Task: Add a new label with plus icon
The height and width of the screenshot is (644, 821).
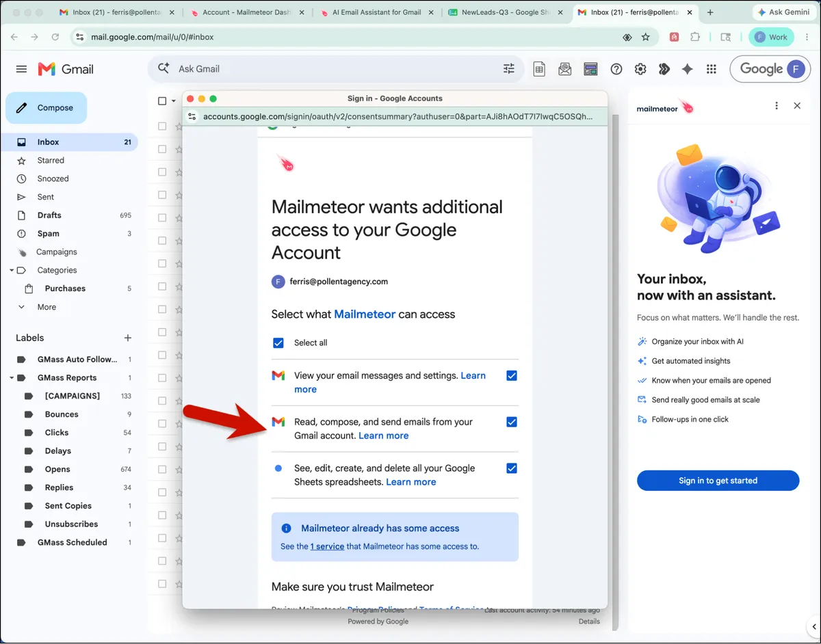Action: point(127,338)
